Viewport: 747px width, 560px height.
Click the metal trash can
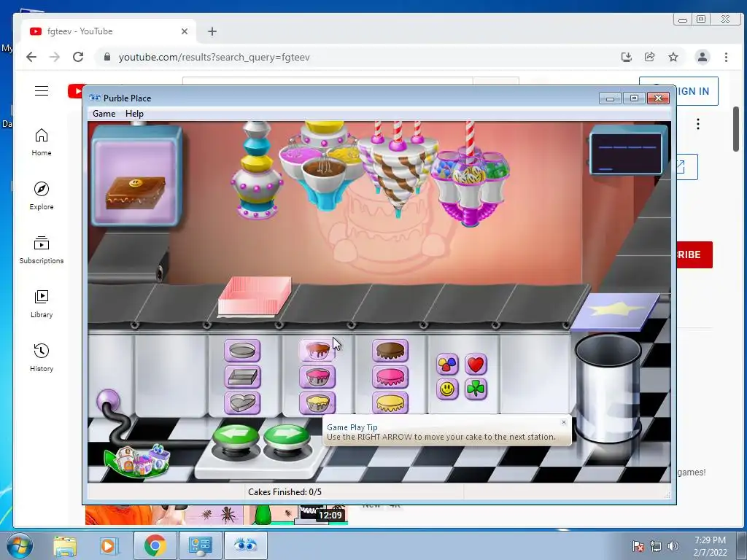click(608, 388)
